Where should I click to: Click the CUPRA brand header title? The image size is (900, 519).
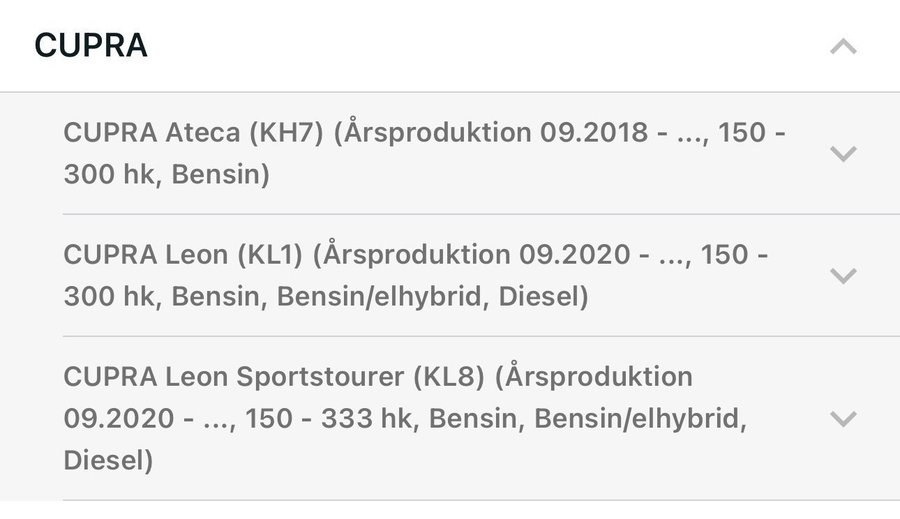(91, 46)
